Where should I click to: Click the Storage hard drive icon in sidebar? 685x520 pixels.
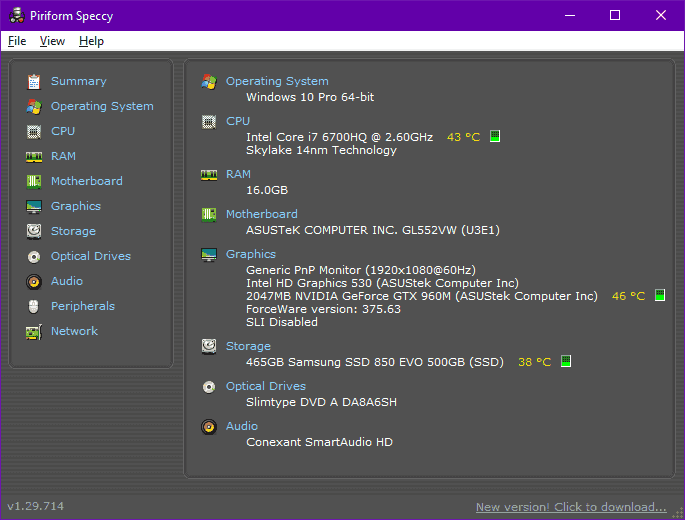click(34, 231)
